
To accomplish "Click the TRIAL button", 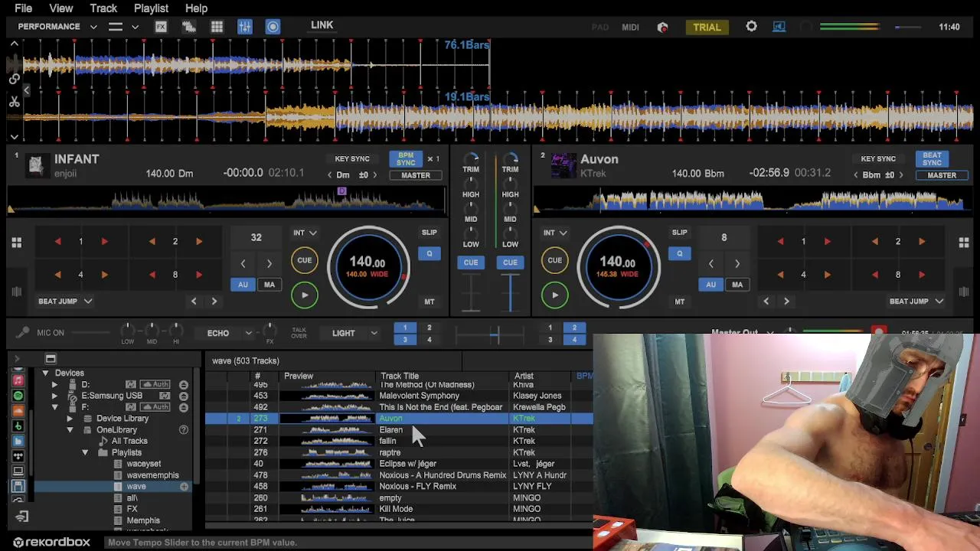I will point(707,28).
